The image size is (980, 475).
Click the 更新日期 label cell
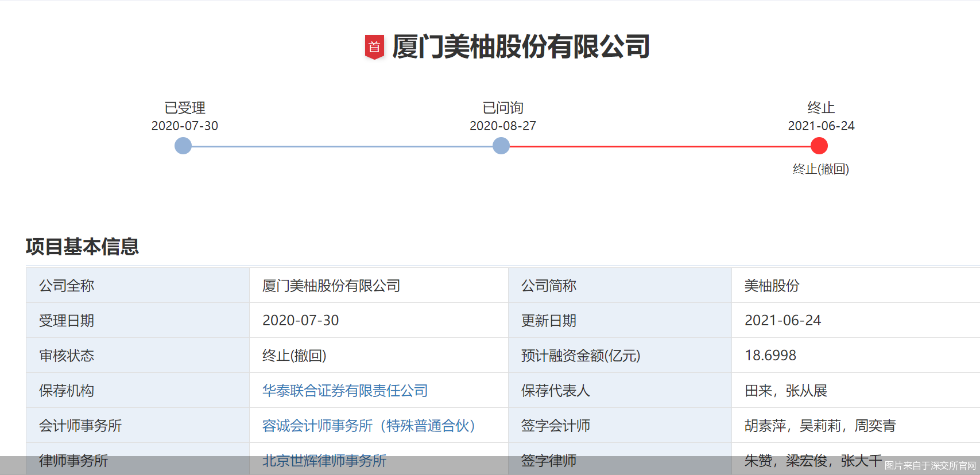tap(620, 320)
